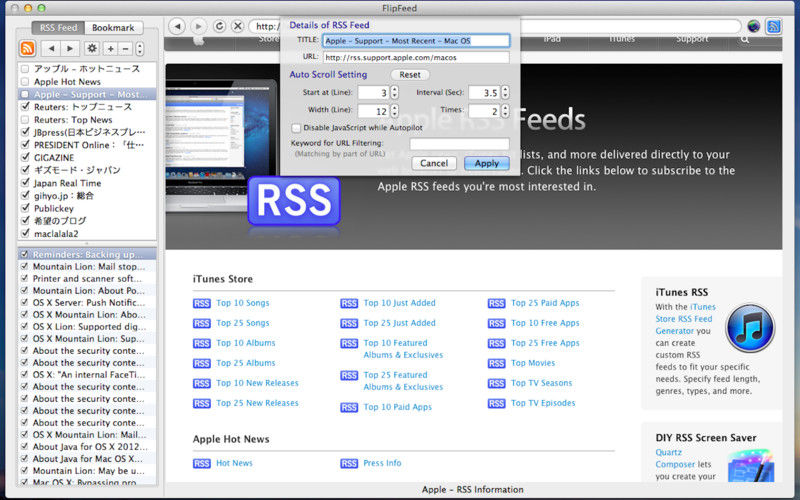The width and height of the screenshot is (800, 500).
Task: Click the Start at (Line) value field
Action: pos(373,92)
